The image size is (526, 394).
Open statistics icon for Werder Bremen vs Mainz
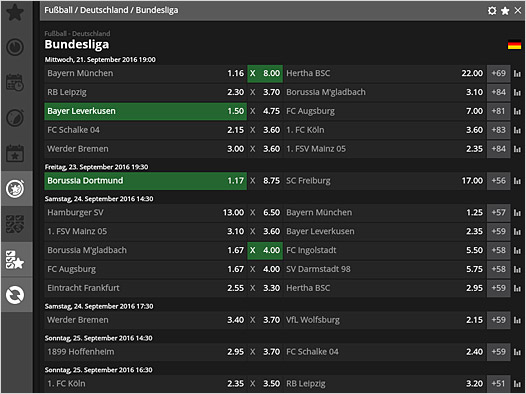coord(517,149)
